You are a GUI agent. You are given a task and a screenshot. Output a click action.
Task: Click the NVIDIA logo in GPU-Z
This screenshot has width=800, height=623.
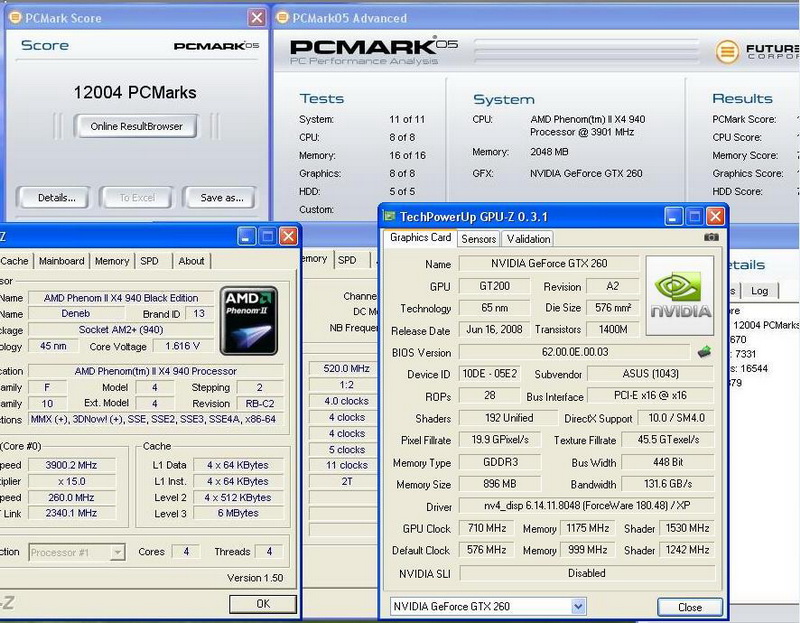(x=680, y=295)
